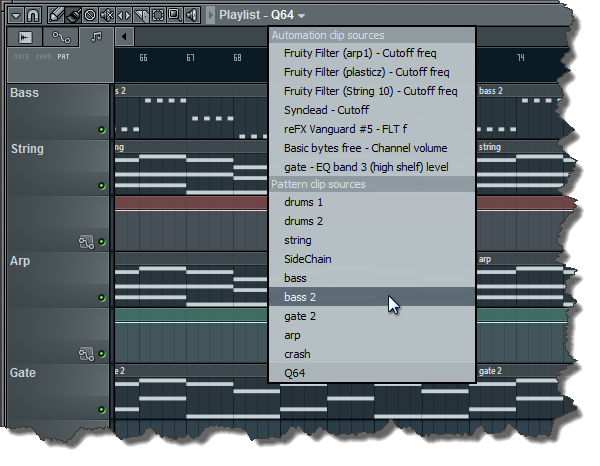600x466 pixels.
Task: Choose bass 2 from pattern clip sources
Action: click(298, 297)
